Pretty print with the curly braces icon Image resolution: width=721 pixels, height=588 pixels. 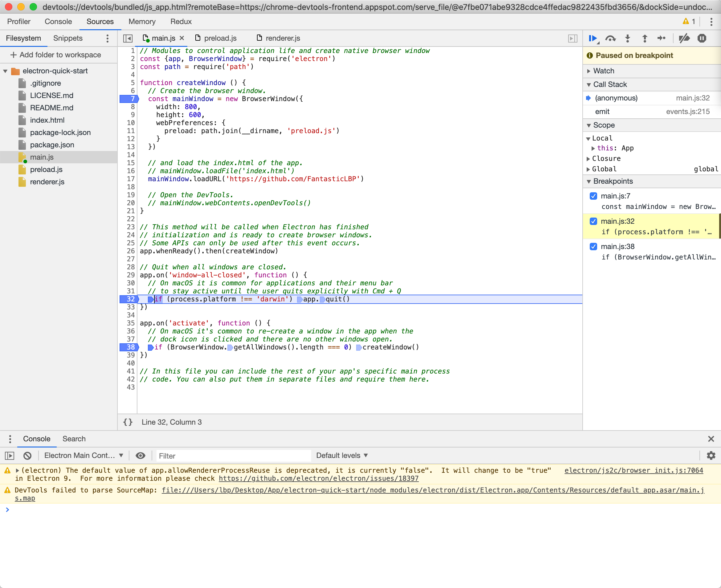[128, 422]
